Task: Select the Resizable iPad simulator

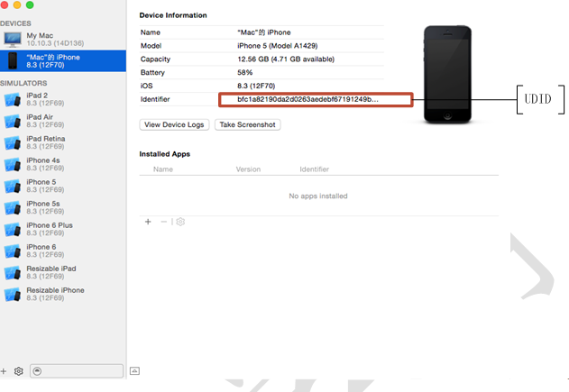Action: (63, 273)
